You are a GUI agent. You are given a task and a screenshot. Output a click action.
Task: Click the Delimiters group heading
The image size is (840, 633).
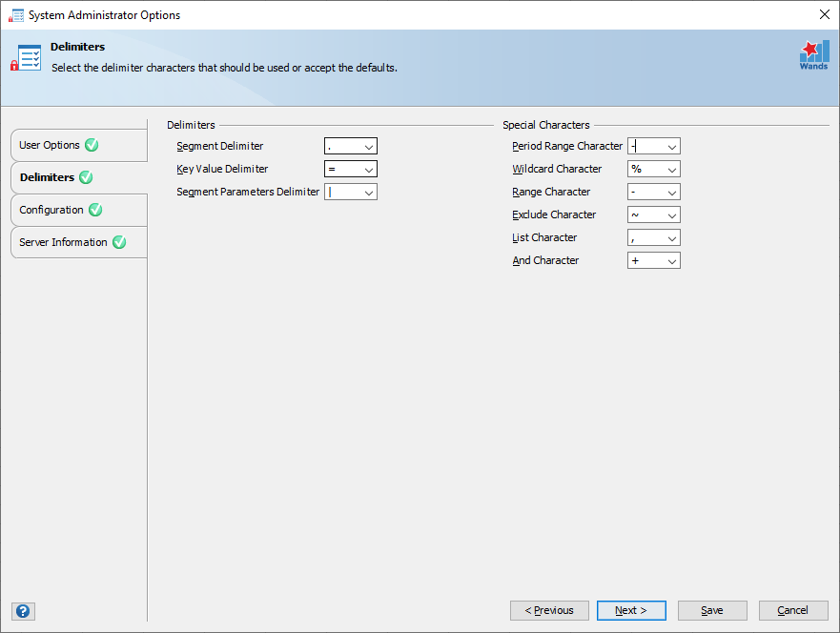[191, 125]
